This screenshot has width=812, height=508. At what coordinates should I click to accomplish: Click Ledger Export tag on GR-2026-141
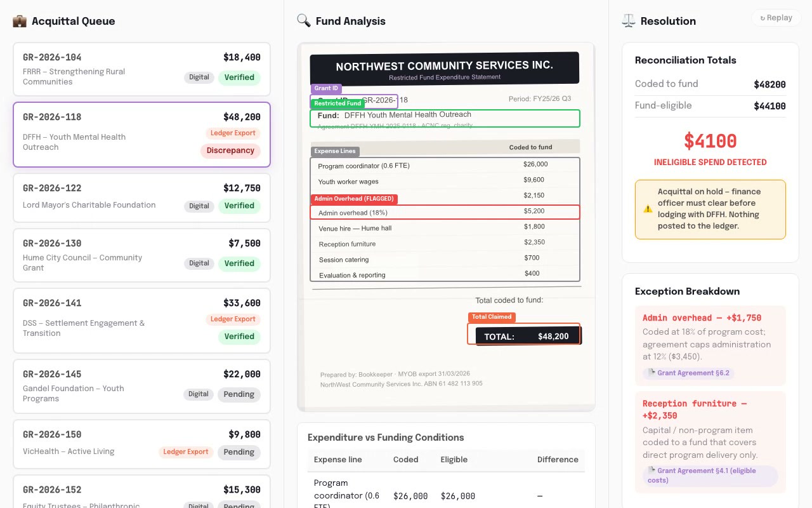[233, 319]
